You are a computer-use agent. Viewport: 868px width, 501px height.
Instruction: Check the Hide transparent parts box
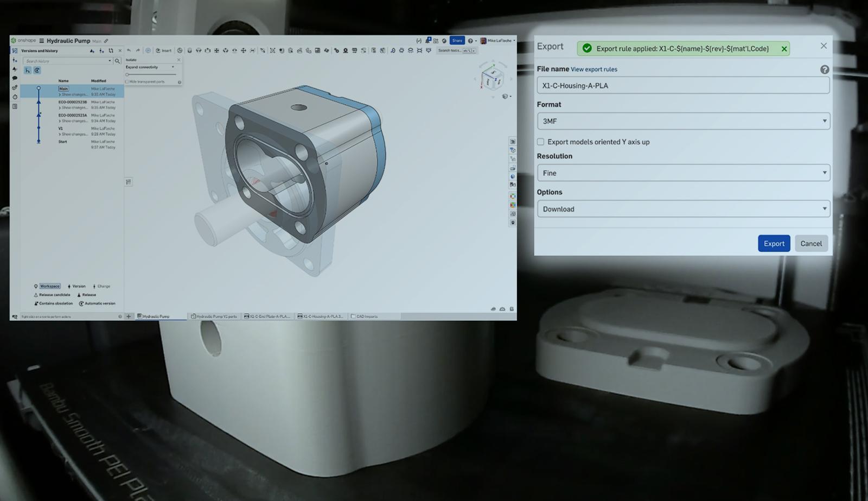click(x=127, y=82)
